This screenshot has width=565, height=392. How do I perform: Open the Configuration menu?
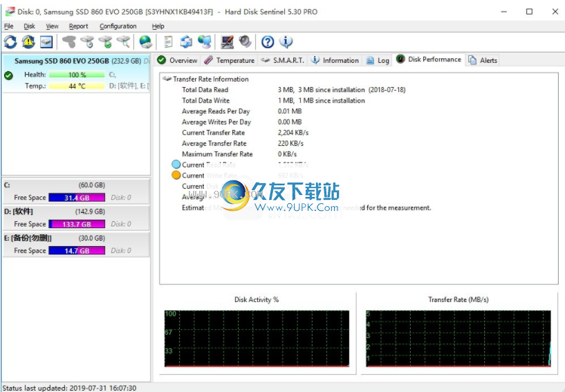click(x=118, y=26)
